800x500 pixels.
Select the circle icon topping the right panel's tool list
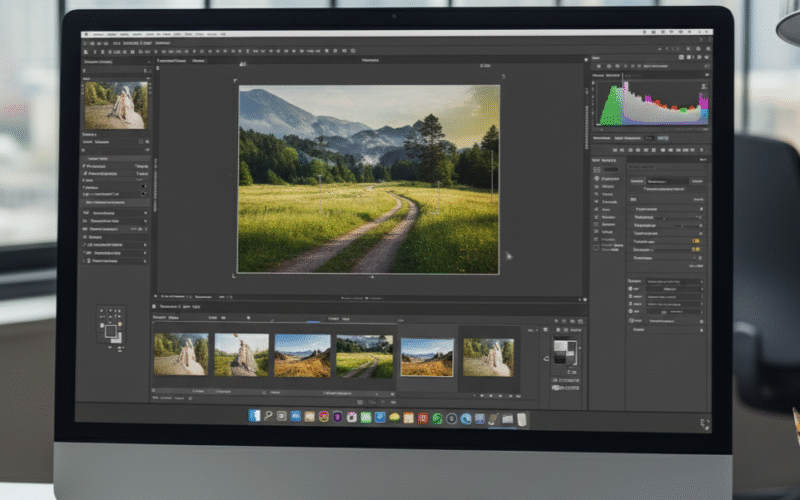596,179
